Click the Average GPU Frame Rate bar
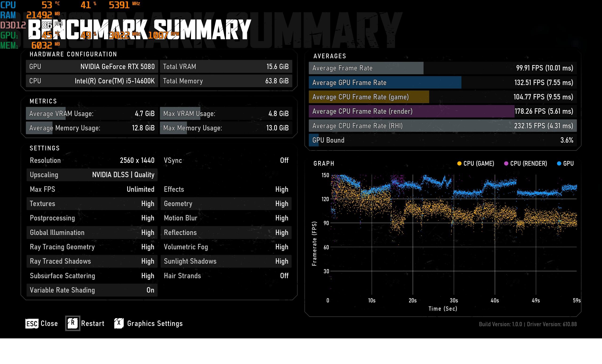 coord(443,82)
